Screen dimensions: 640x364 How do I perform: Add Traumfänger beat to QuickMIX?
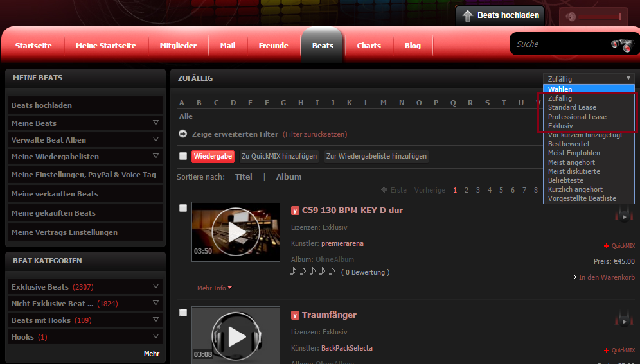click(619, 350)
